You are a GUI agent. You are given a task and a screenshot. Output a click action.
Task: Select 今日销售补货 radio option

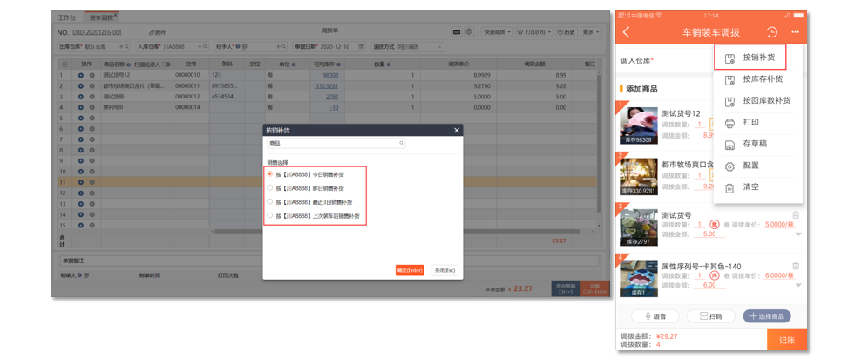click(270, 174)
